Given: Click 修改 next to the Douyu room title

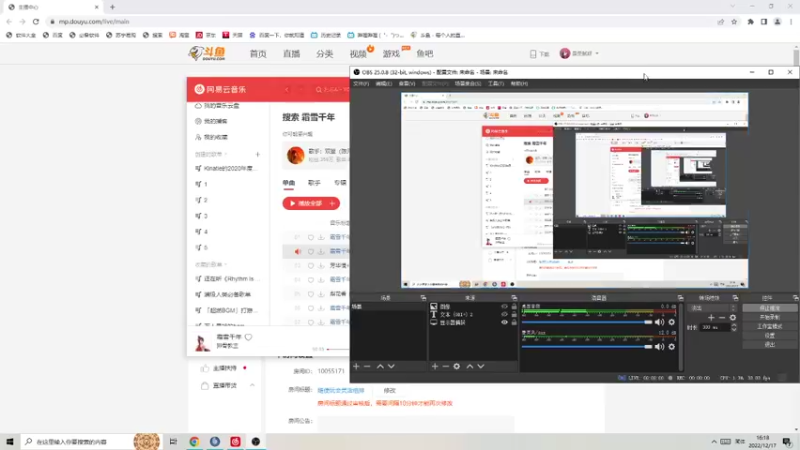Looking at the screenshot, I should click(x=389, y=390).
